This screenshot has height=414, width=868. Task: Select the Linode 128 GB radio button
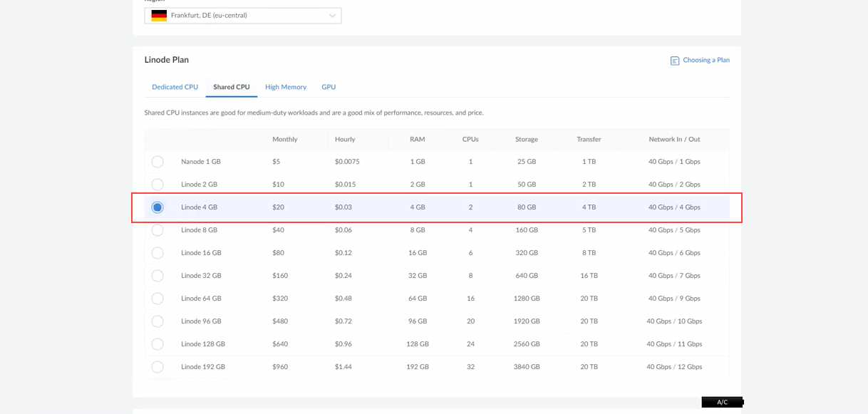tap(157, 344)
